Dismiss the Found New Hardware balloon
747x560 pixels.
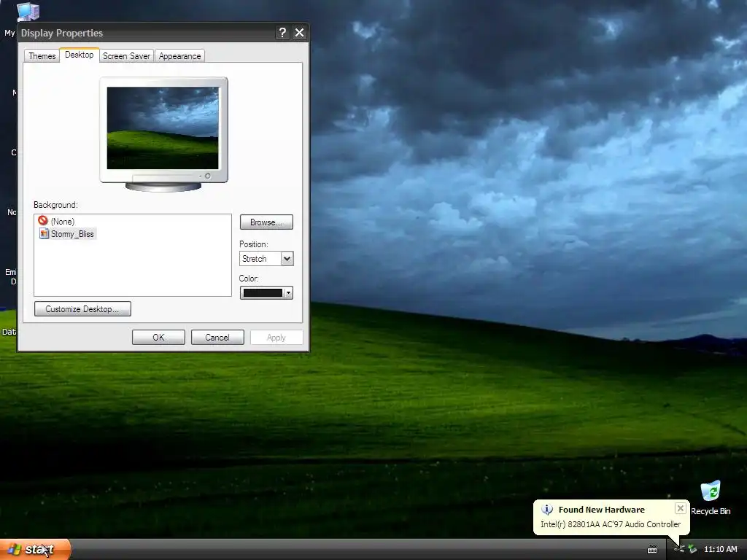click(681, 508)
